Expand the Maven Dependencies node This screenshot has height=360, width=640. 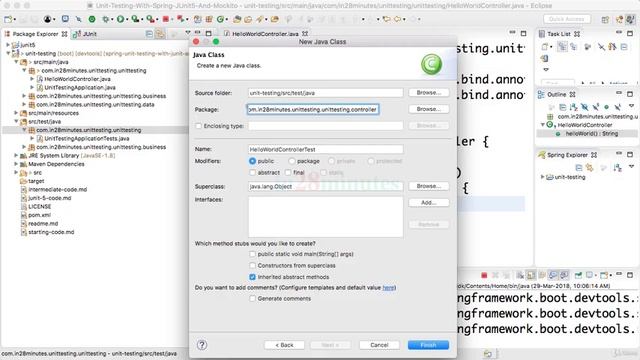16,164
